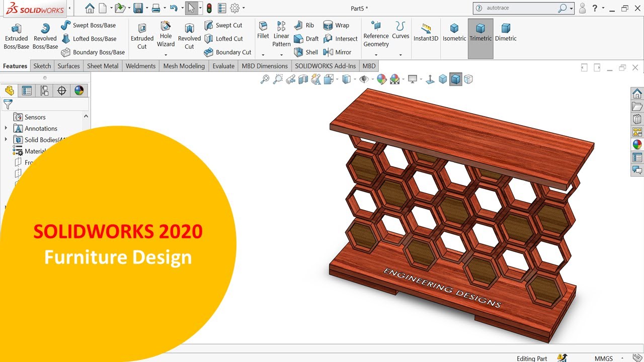Choose the Lofted Cut tool

click(223, 39)
